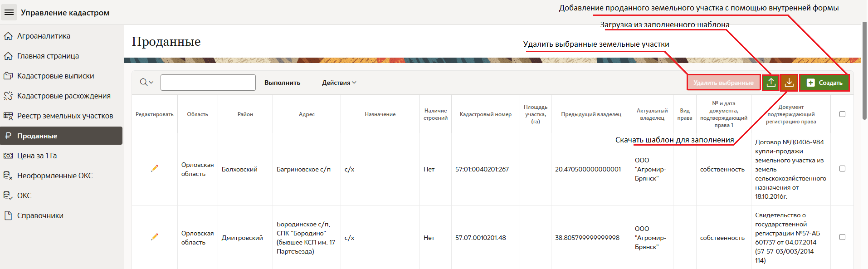Image resolution: width=868 pixels, height=269 pixels.
Task: Go to Цена за 1 Га page
Action: pos(37,156)
